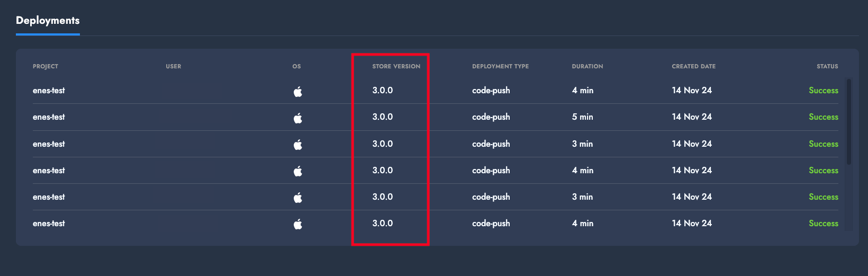
Task: Click the OS column header
Action: (296, 67)
